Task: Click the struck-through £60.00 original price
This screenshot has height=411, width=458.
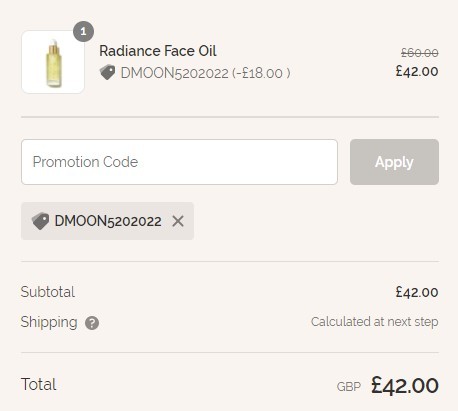Action: 420,53
